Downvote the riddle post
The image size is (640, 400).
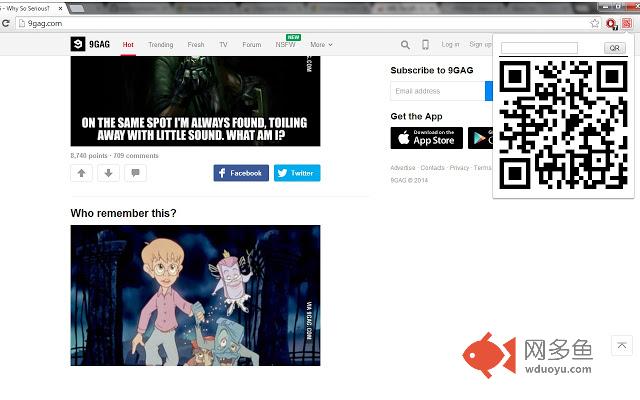pos(108,173)
